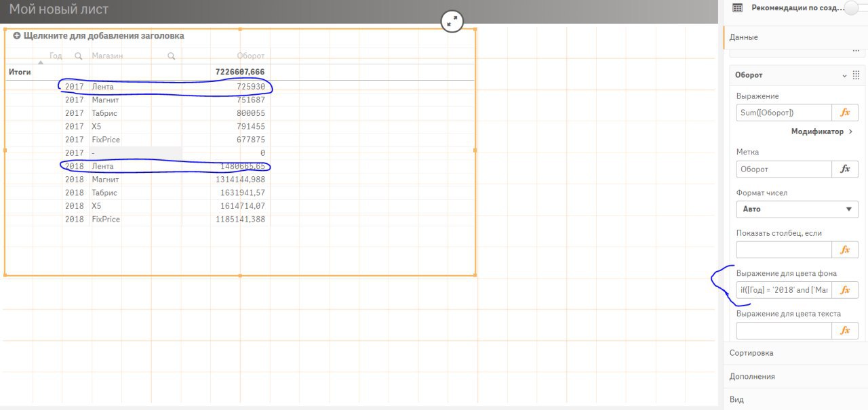Collapse the Оборот measure section
This screenshot has width=868, height=410.
tap(844, 75)
